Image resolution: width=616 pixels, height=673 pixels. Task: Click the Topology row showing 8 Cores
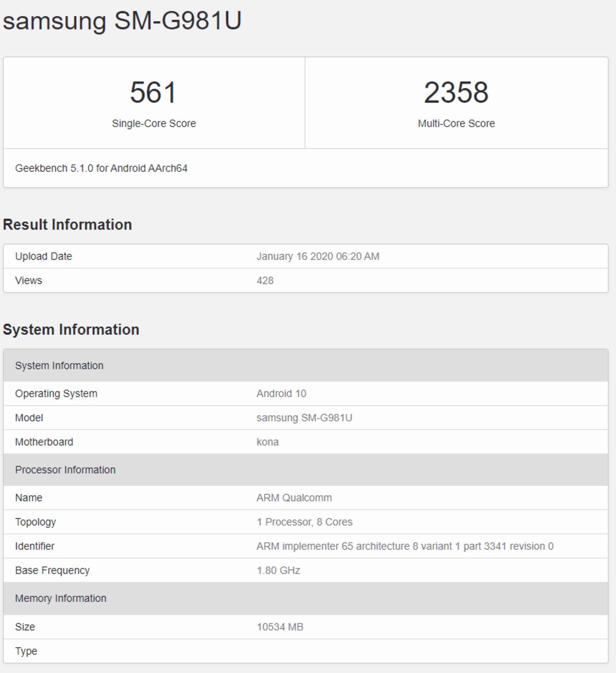pos(304,522)
